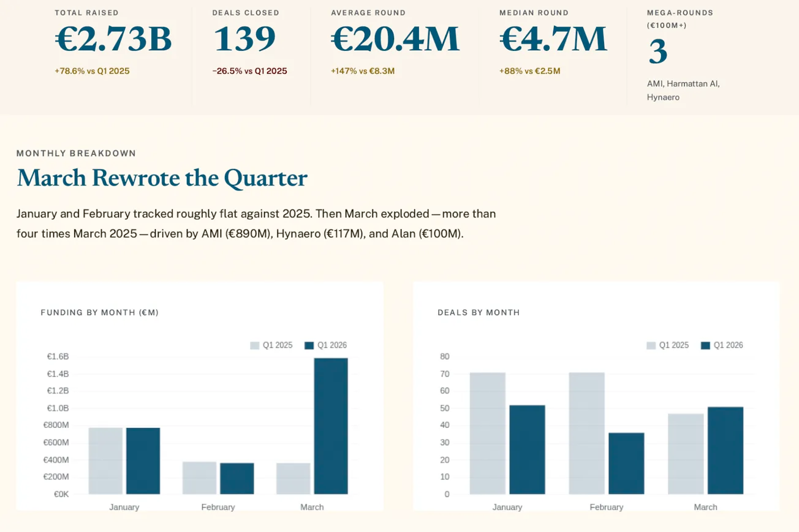The height and width of the screenshot is (532, 799).
Task: Select the February Q1 2026 deals bar
Action: tap(626, 463)
